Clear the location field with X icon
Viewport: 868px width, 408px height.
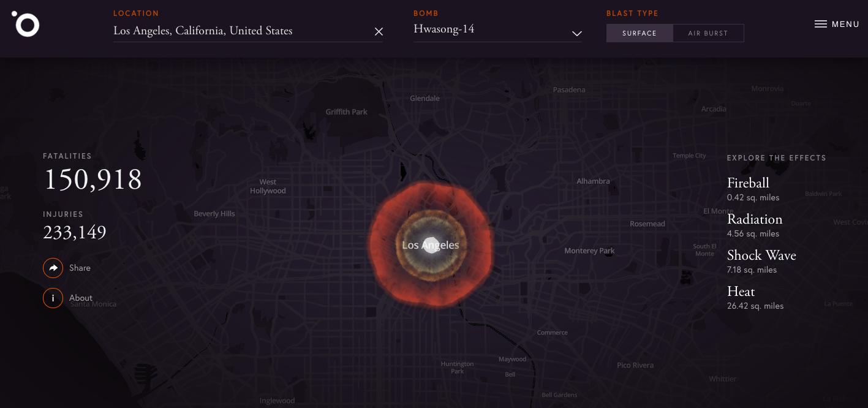tap(379, 32)
